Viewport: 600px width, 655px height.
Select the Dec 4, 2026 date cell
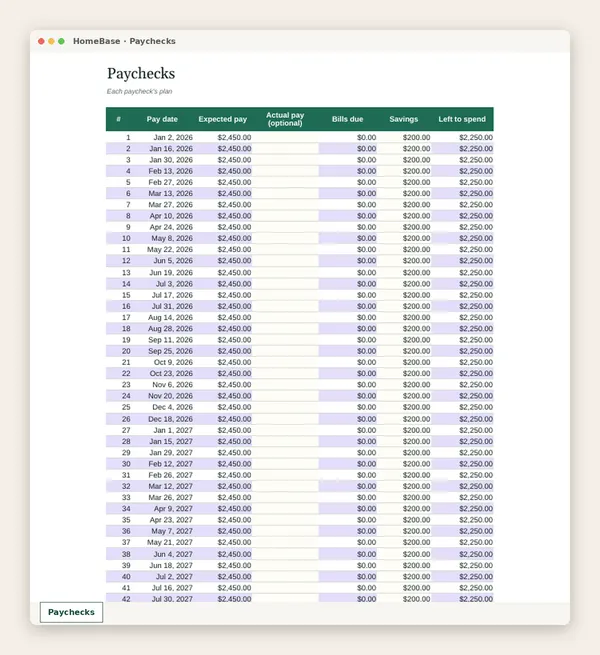(163, 407)
